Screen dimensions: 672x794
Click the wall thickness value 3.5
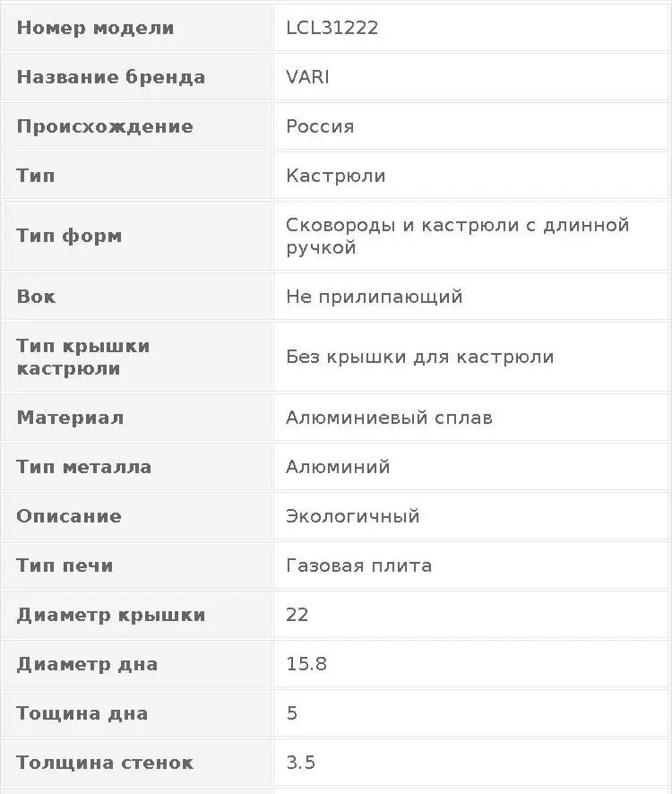(x=300, y=763)
